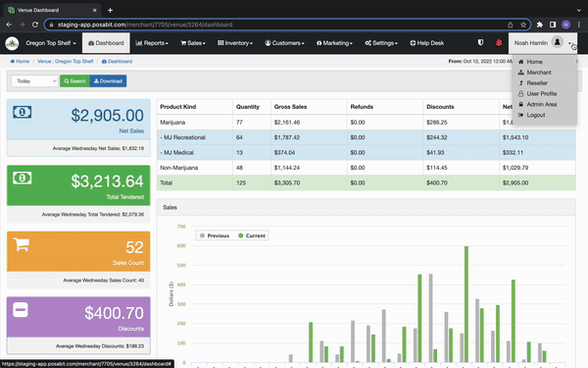Click the Total Tendered money icon

23,178
